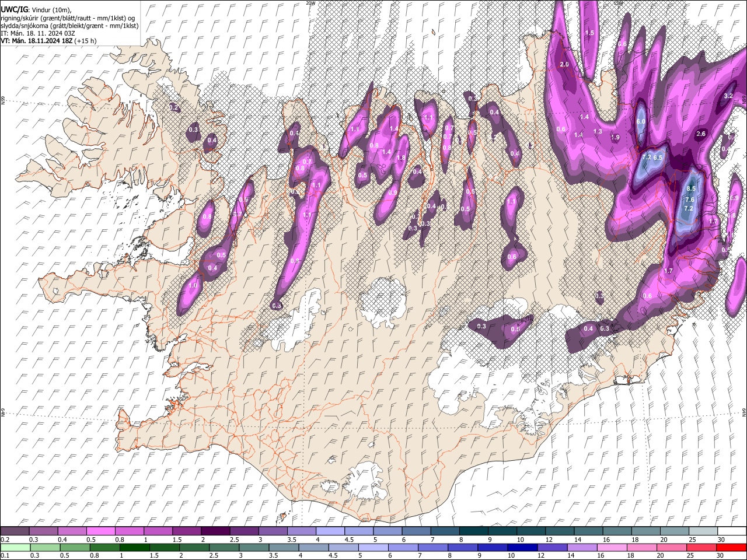Click the 7.6 precipitation value on the map
747x560 pixels.
click(689, 199)
